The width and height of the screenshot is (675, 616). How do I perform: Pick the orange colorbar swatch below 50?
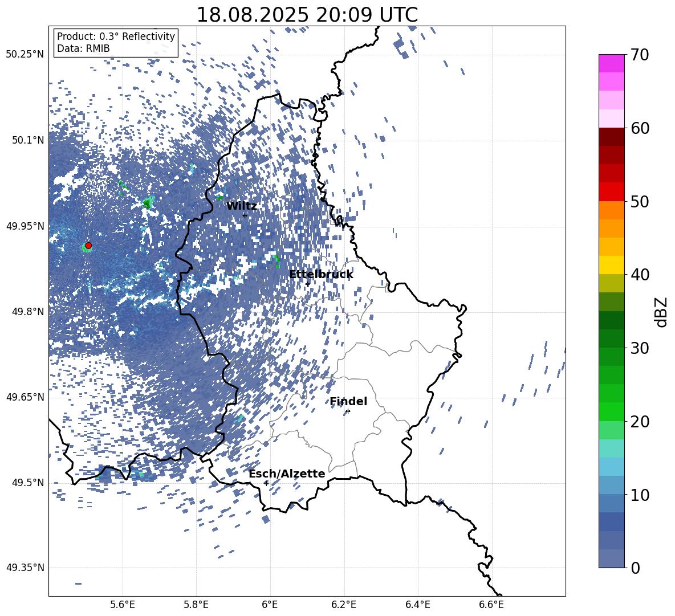click(611, 210)
